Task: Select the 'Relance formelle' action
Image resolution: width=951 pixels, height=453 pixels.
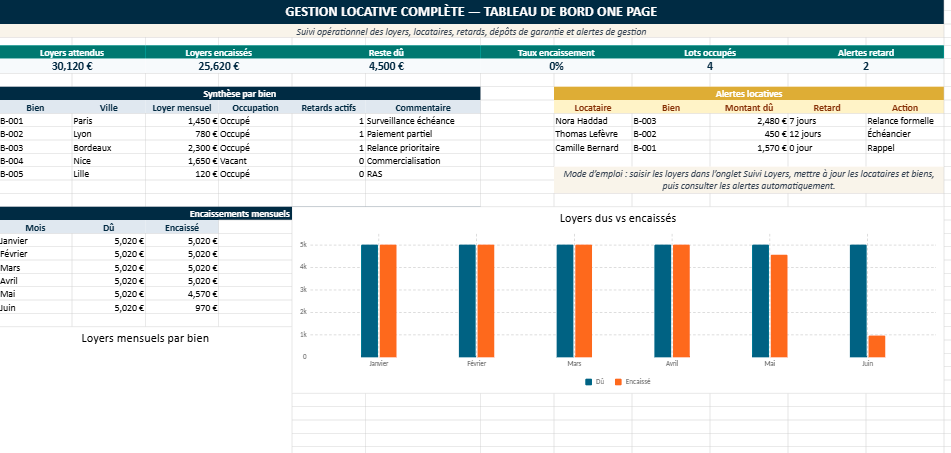Action: pyautogui.click(x=905, y=121)
